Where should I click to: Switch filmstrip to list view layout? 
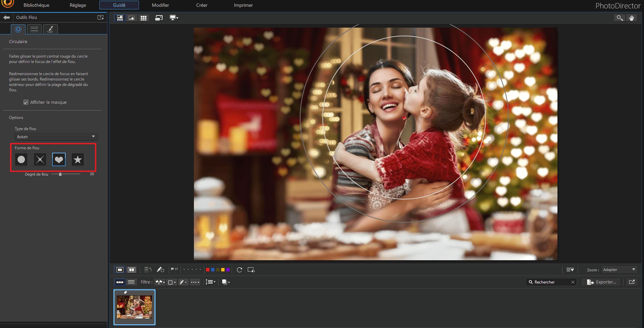point(131,282)
